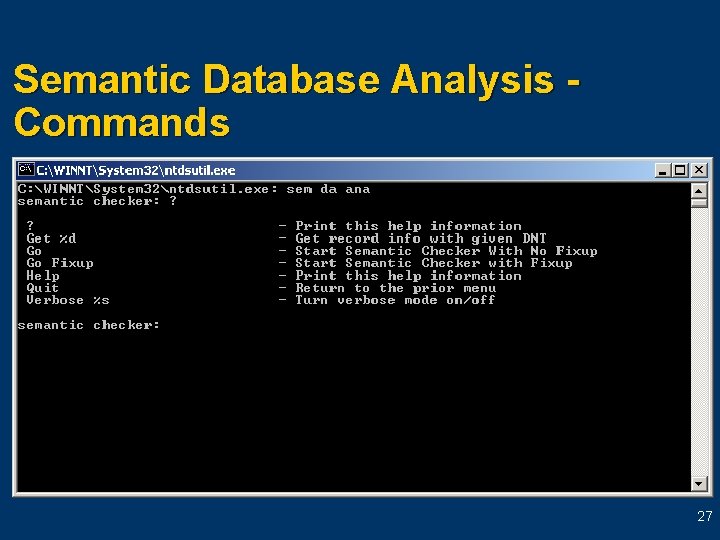Click the 'Get %d' command entry
This screenshot has width=720, height=540.
(x=51, y=238)
